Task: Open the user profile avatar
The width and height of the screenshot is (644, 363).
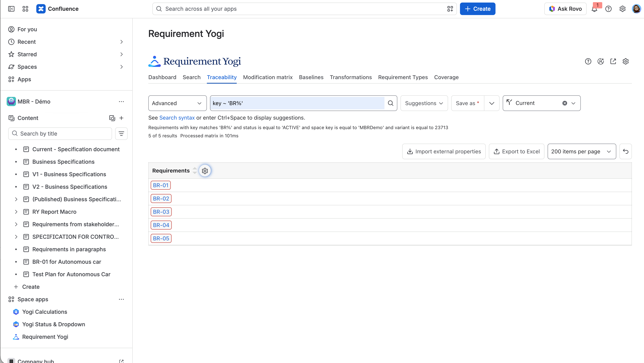Action: [636, 9]
